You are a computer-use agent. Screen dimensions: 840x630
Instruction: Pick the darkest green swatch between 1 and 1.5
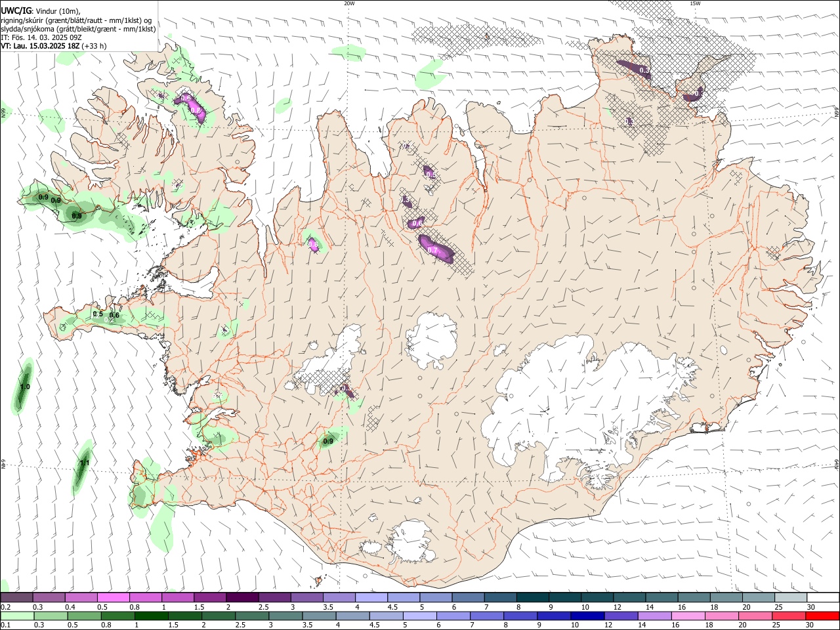tap(151, 616)
